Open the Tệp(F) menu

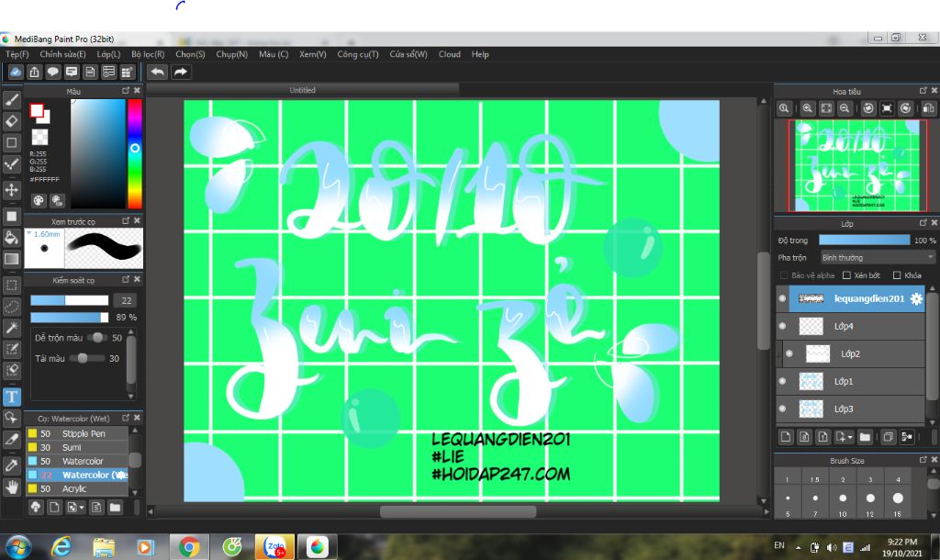17,54
